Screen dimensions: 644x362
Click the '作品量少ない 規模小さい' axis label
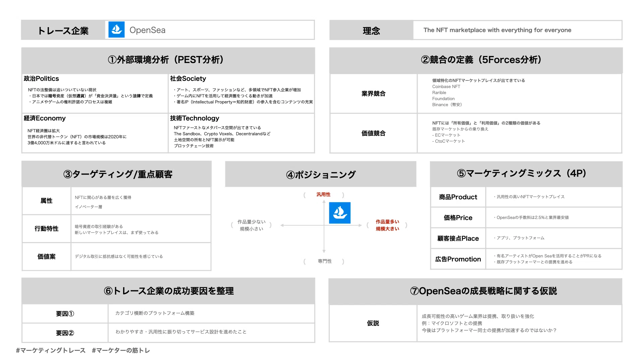click(x=252, y=225)
